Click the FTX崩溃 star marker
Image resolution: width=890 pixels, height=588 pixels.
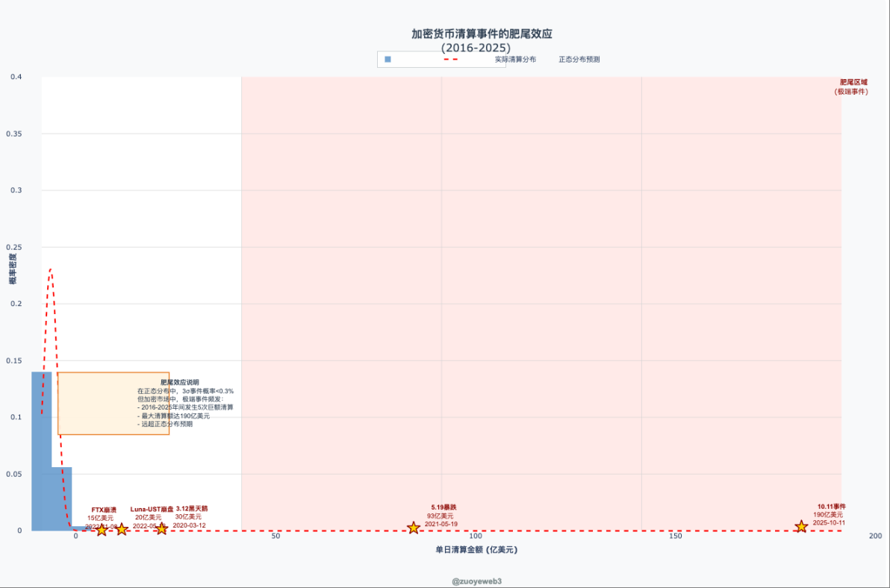(x=102, y=529)
